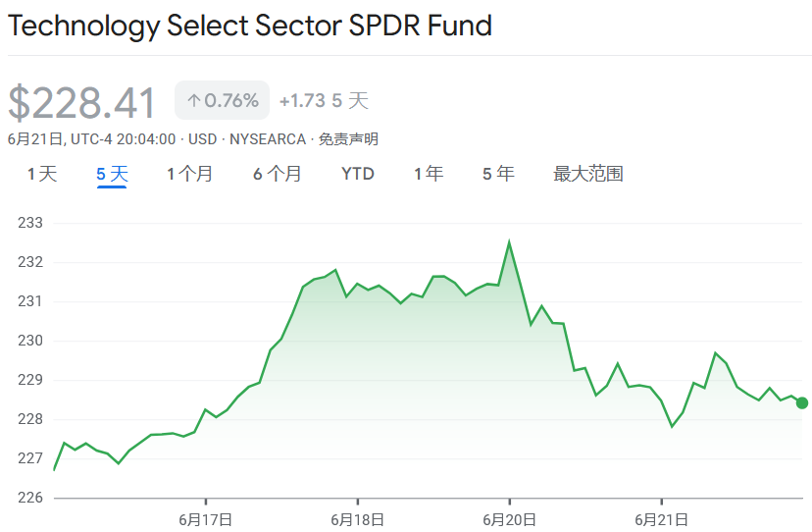The height and width of the screenshot is (532, 812).
Task: Click the Technology Select Sector SPDR Fund title
Action: click(x=250, y=26)
